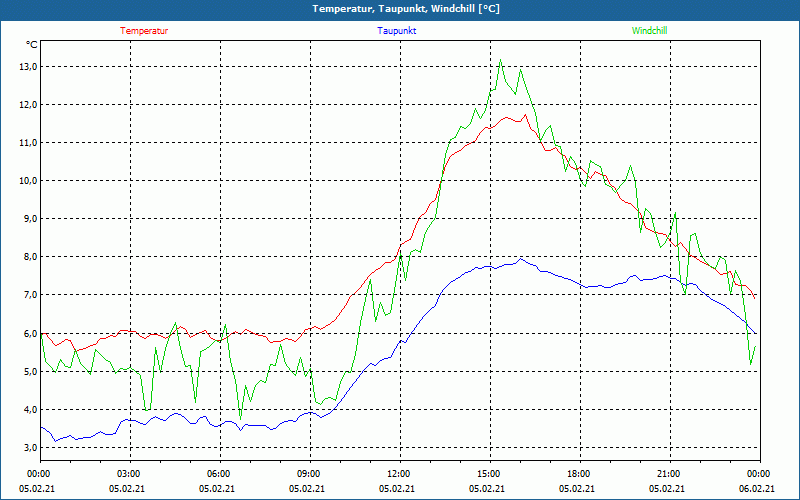
Task: Click the 13,0 y-axis value
Action: [27, 67]
